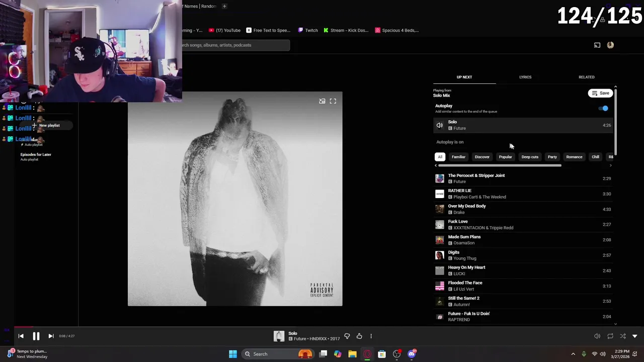Select the All filter chip
The height and width of the screenshot is (362, 644).
[x=440, y=157]
